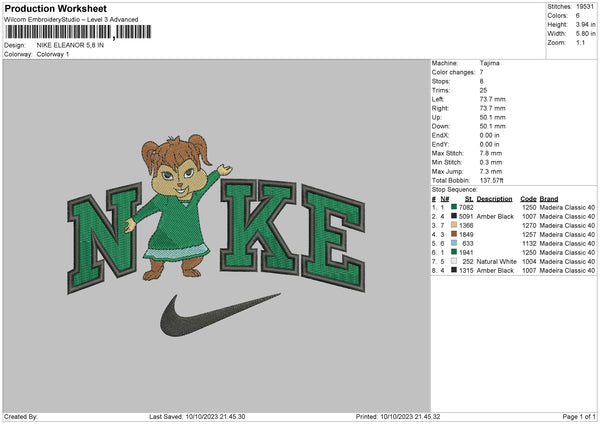
Task: Click the St. column header
Action: [x=469, y=199]
